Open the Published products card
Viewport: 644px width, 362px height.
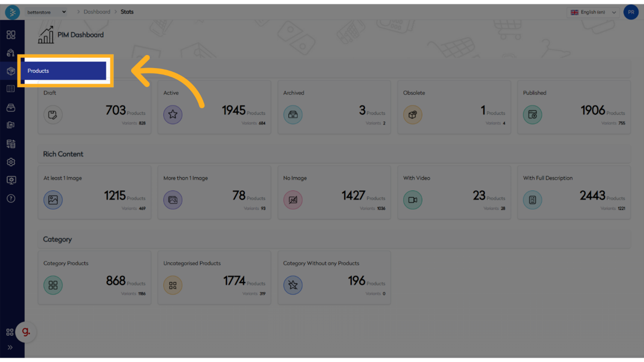[x=573, y=107]
